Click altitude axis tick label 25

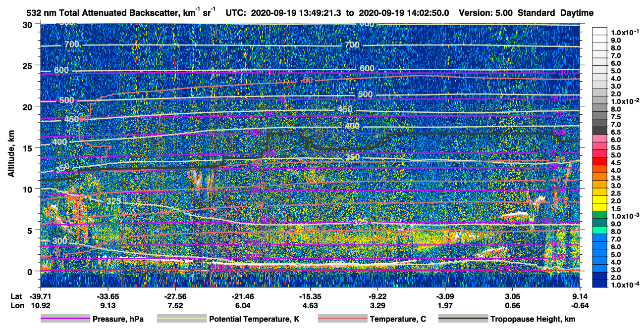click(x=28, y=66)
